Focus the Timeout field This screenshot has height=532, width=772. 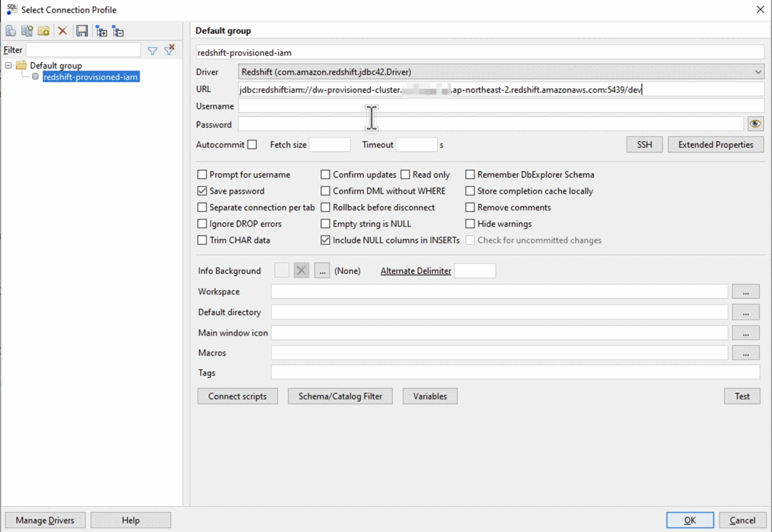[416, 145]
